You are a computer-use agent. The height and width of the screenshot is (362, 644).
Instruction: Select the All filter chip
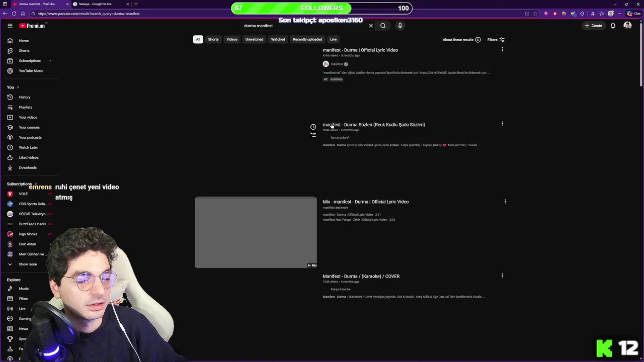point(198,39)
